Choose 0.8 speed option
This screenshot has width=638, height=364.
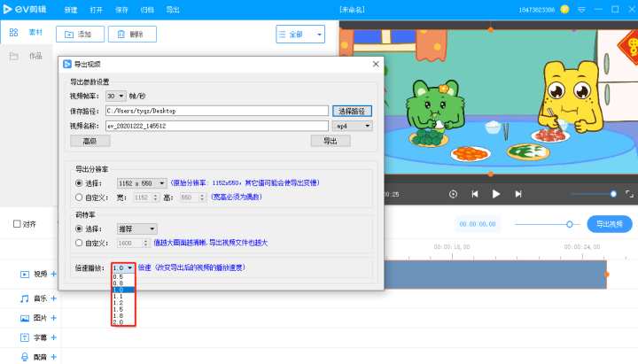click(x=123, y=283)
